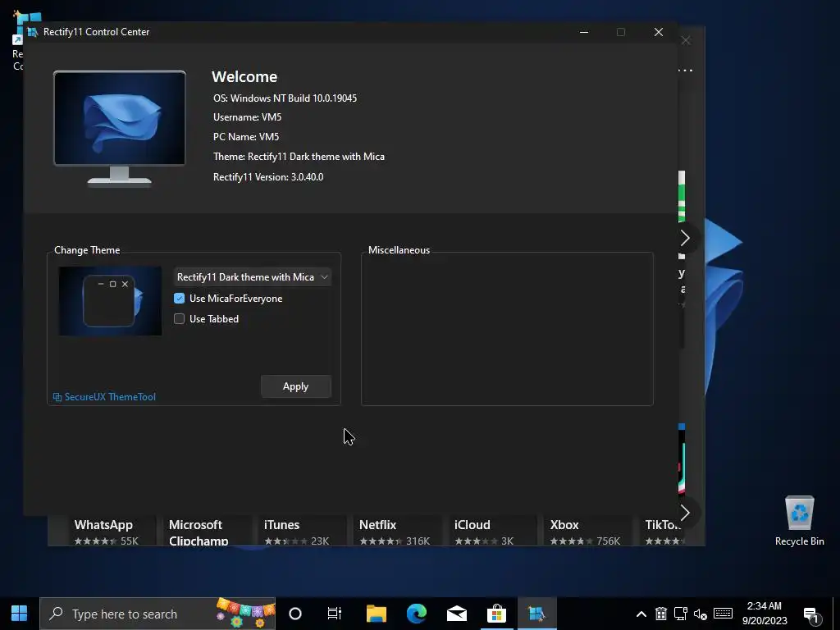840x630 pixels.
Task: Open Cortana from the taskbar
Action: coord(295,614)
